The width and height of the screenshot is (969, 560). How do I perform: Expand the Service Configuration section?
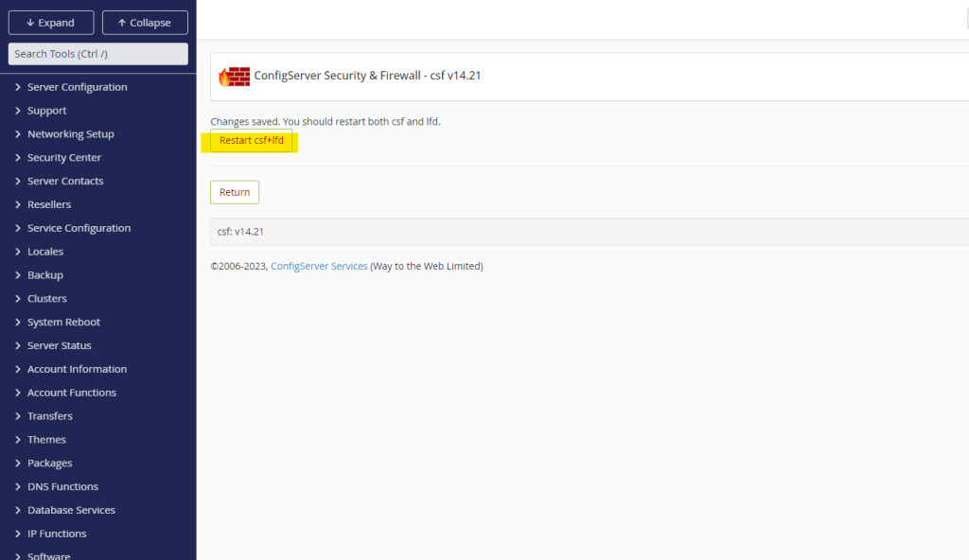point(79,228)
